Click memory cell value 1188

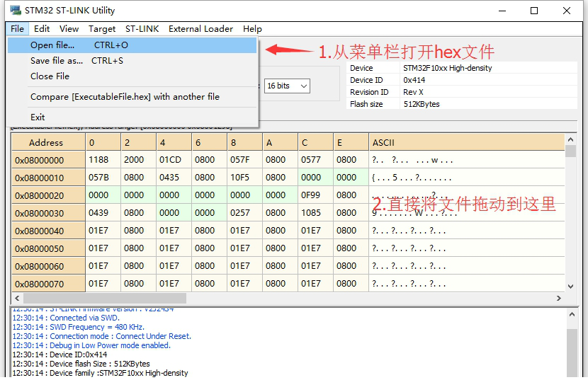103,160
